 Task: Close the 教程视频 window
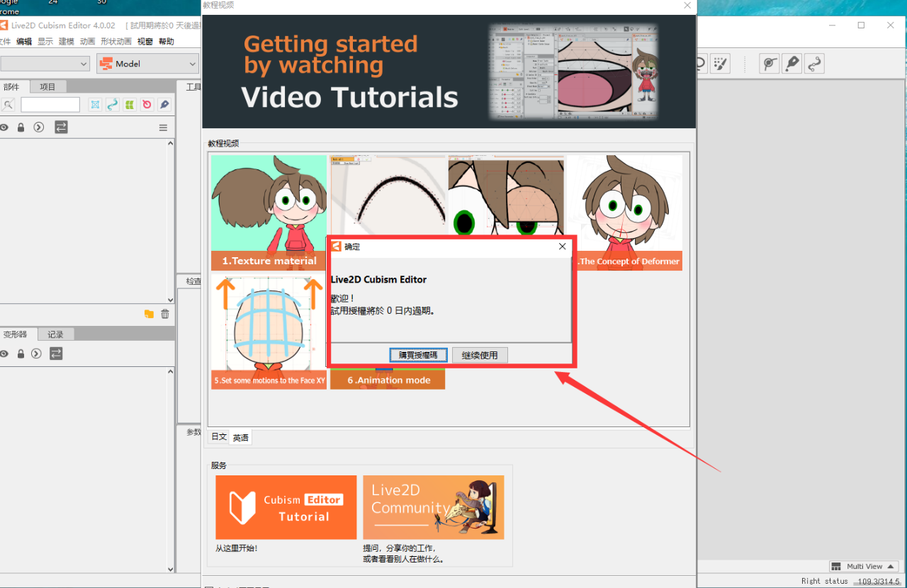(687, 6)
